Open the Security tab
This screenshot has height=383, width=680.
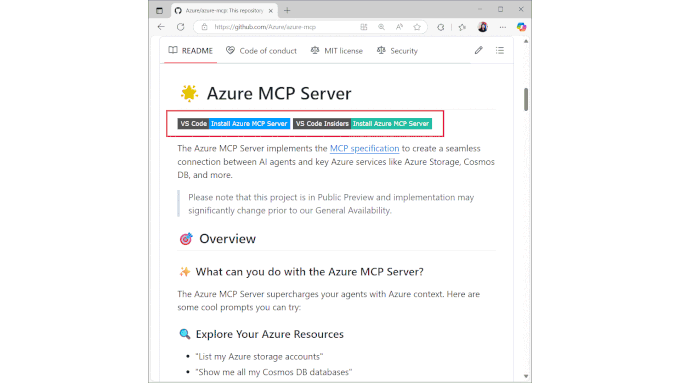pos(397,51)
